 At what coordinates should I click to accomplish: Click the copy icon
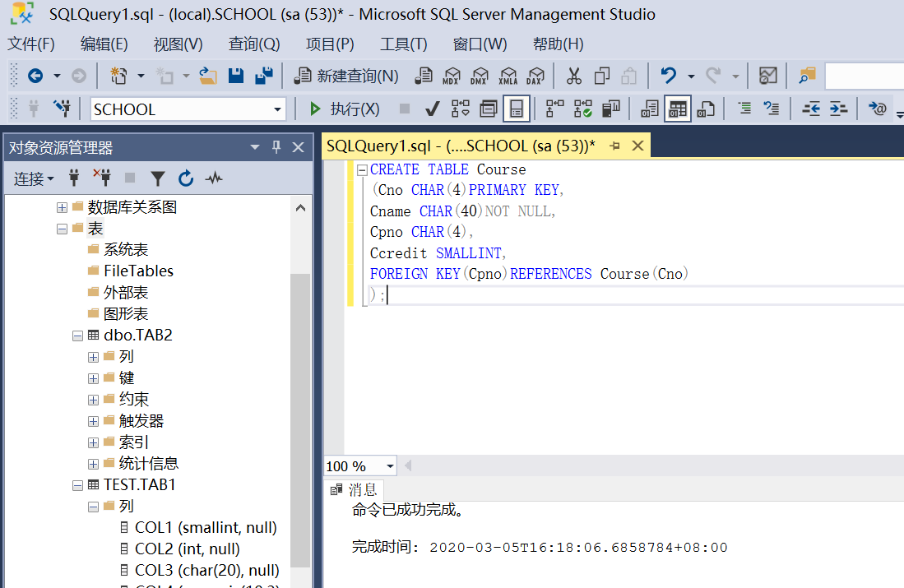[602, 76]
